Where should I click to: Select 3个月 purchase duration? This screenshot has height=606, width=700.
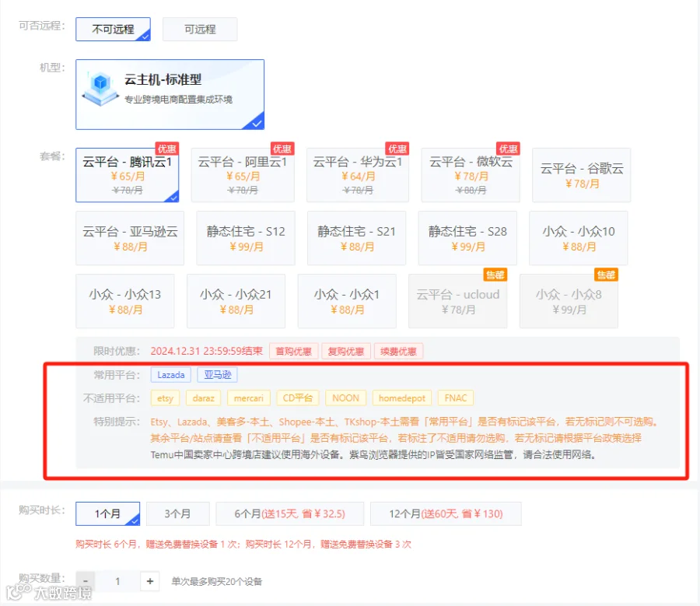pyautogui.click(x=177, y=513)
